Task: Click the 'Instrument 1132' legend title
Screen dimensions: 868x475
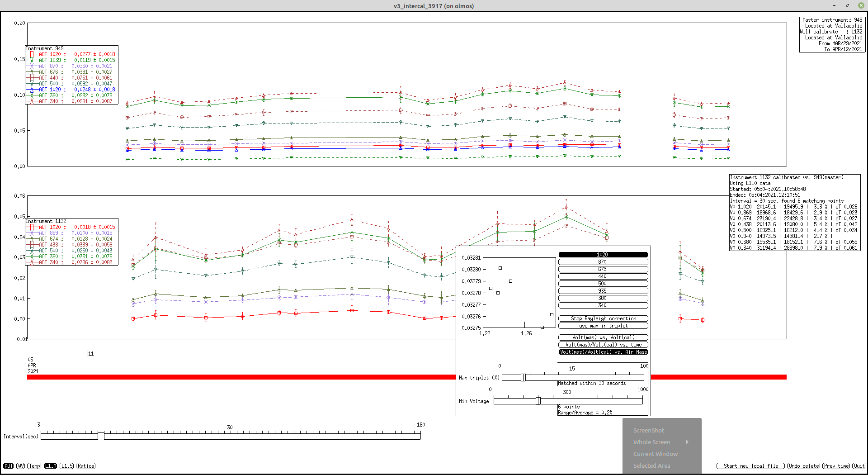Action: click(46, 221)
